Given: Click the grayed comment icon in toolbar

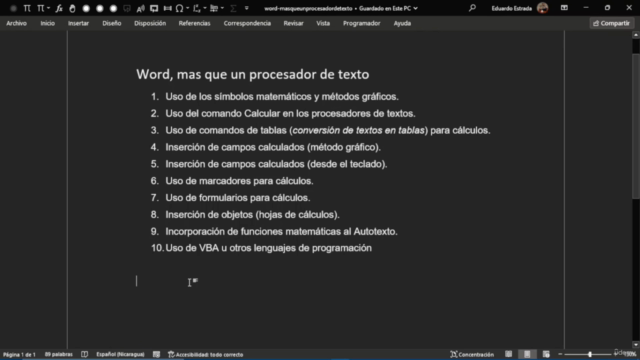Looking at the screenshot, I should click(127, 8).
